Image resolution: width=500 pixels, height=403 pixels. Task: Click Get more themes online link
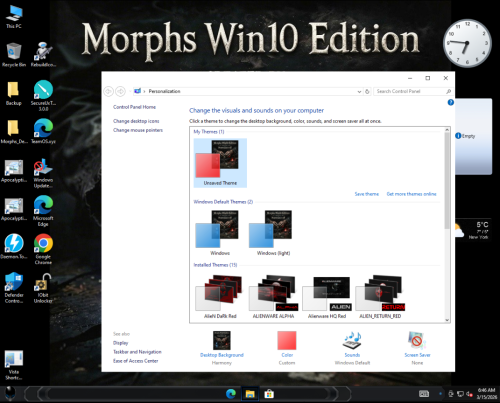[x=411, y=194]
